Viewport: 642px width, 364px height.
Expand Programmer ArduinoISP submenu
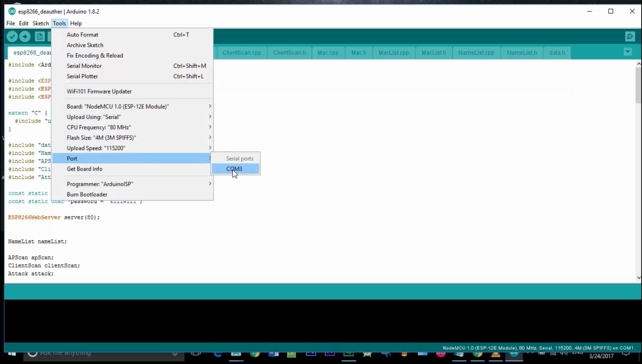coord(133,184)
